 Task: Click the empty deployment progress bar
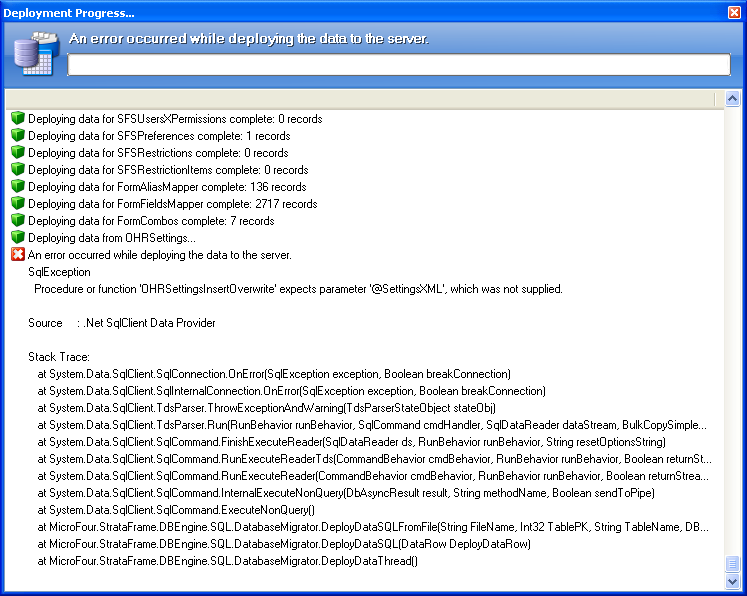click(x=398, y=65)
